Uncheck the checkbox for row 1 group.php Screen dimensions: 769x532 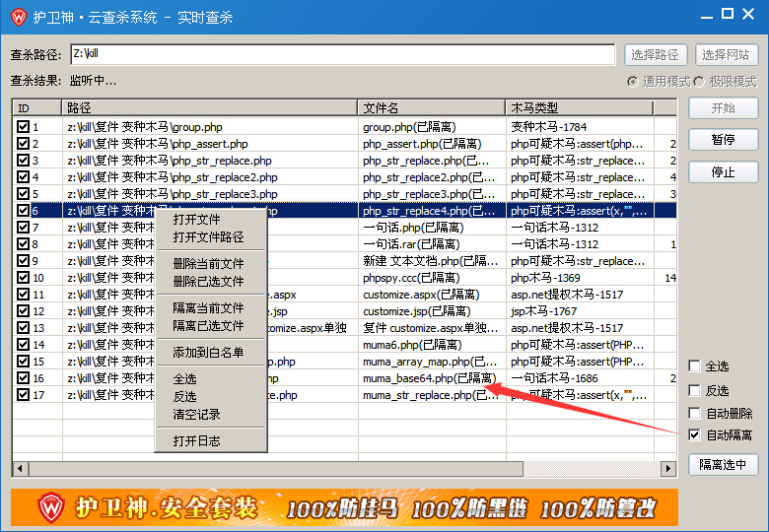point(23,126)
